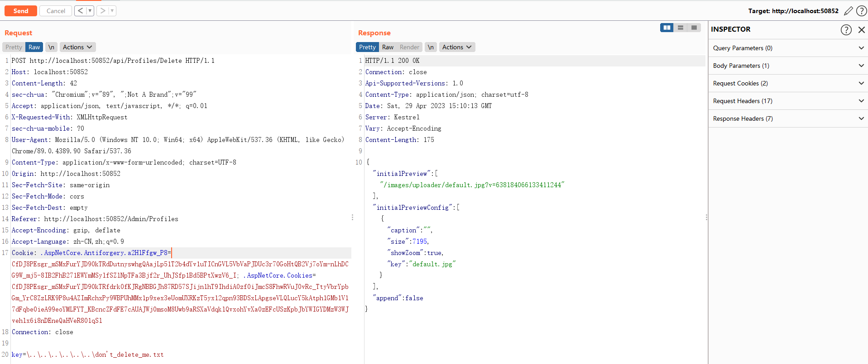Viewport: 868px width, 364px height.
Task: Go to previous request in history
Action: point(80,11)
